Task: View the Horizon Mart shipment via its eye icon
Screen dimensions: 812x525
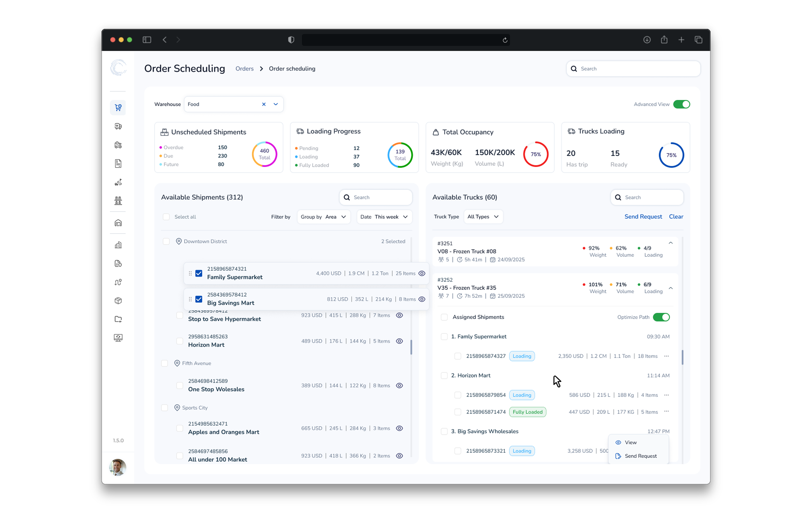Action: pyautogui.click(x=399, y=341)
